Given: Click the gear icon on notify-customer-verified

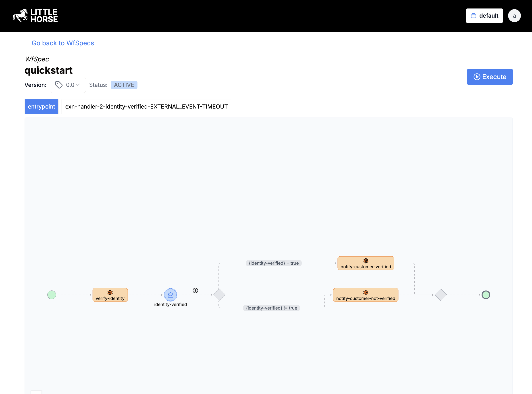Looking at the screenshot, I should point(366,260).
